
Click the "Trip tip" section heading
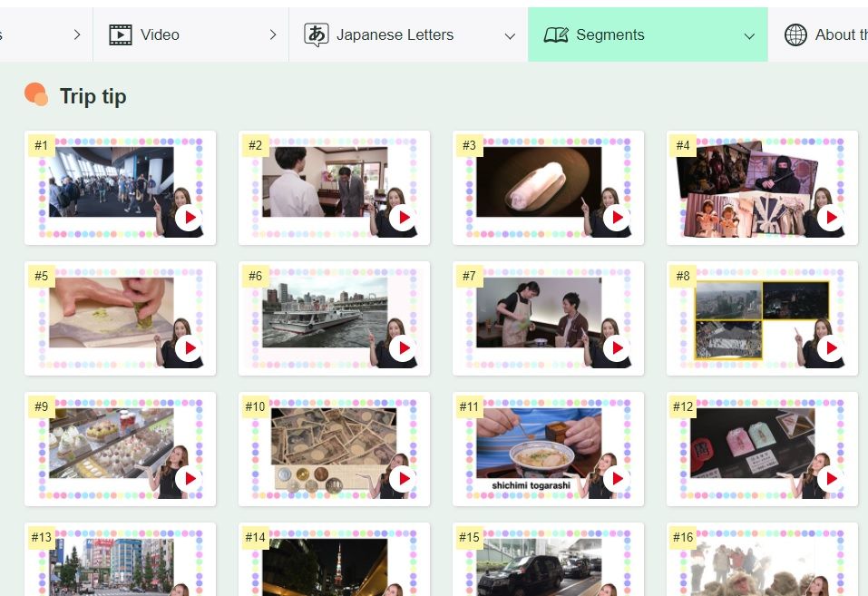click(93, 96)
